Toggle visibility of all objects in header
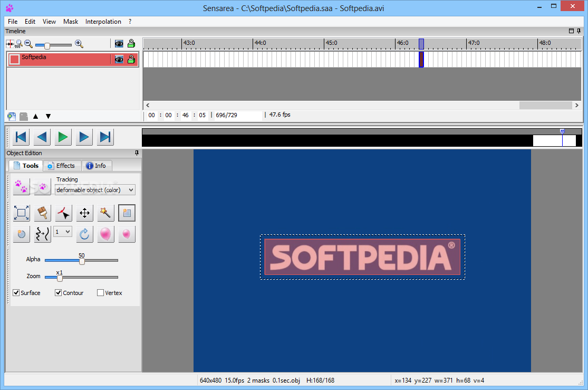 click(x=119, y=44)
